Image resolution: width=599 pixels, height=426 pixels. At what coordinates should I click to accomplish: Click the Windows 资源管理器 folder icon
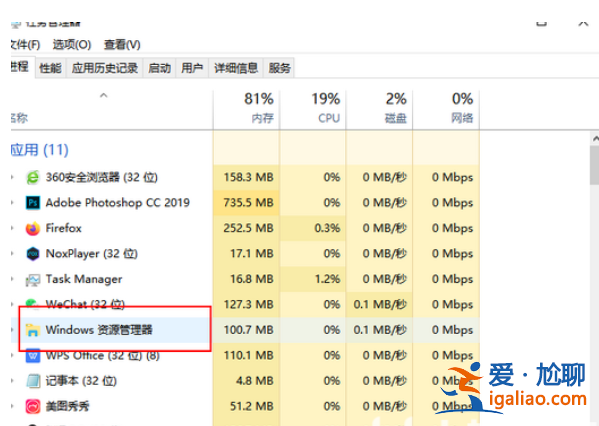coord(33,330)
